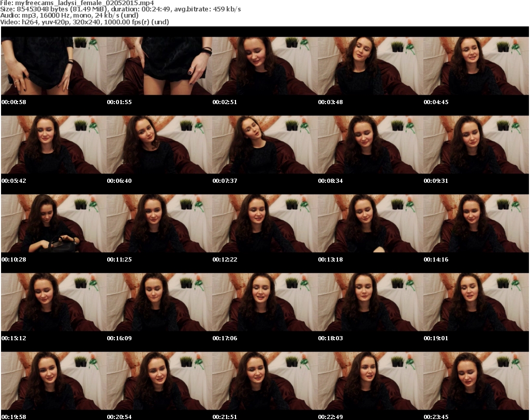The height and width of the screenshot is (420, 530).
Task: Select the thumbnail above timestamp 00:19:01
Action: click(x=476, y=302)
